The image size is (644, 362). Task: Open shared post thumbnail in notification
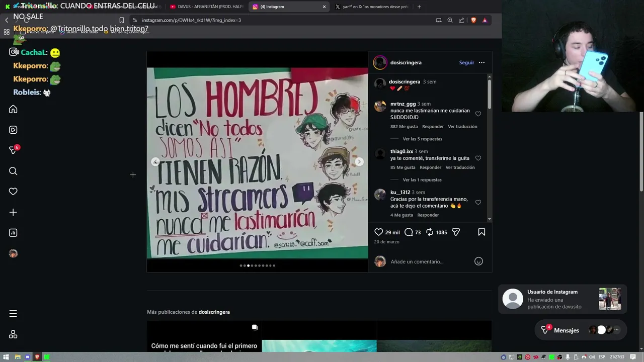pyautogui.click(x=610, y=299)
